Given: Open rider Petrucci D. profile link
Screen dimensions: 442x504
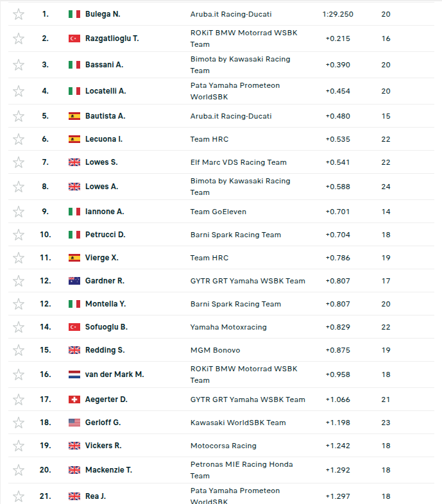Looking at the screenshot, I should pyautogui.click(x=105, y=235).
